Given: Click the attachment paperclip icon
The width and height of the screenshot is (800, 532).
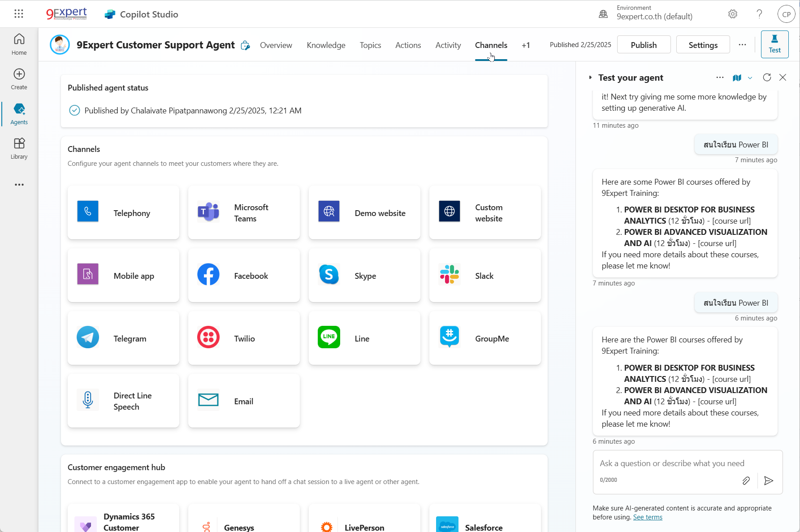Looking at the screenshot, I should [x=746, y=480].
